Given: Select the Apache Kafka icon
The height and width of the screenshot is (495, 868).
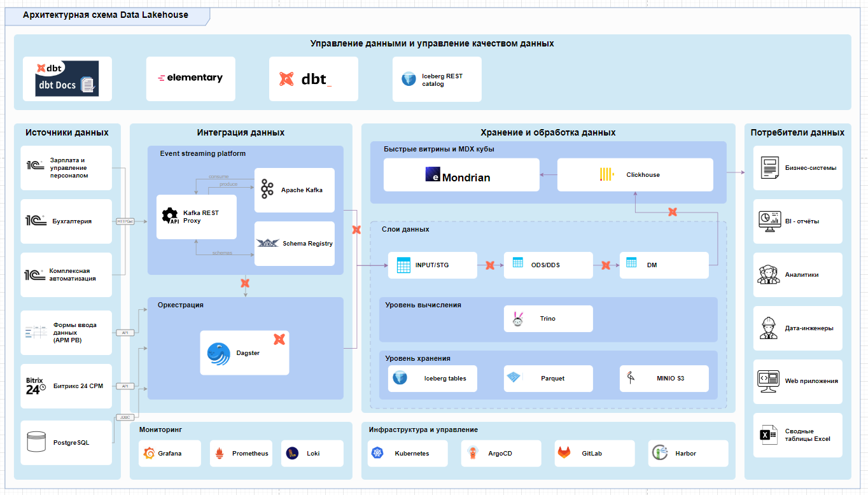Looking at the screenshot, I should [x=267, y=190].
